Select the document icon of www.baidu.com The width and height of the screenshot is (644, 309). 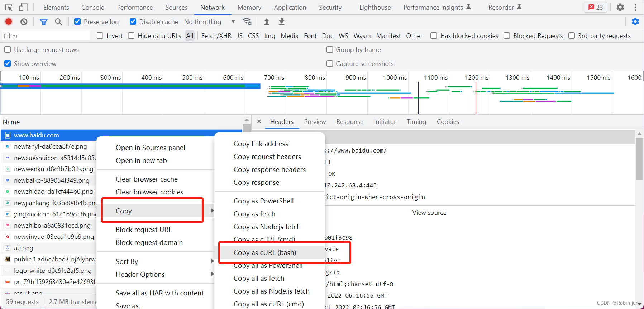[8, 135]
